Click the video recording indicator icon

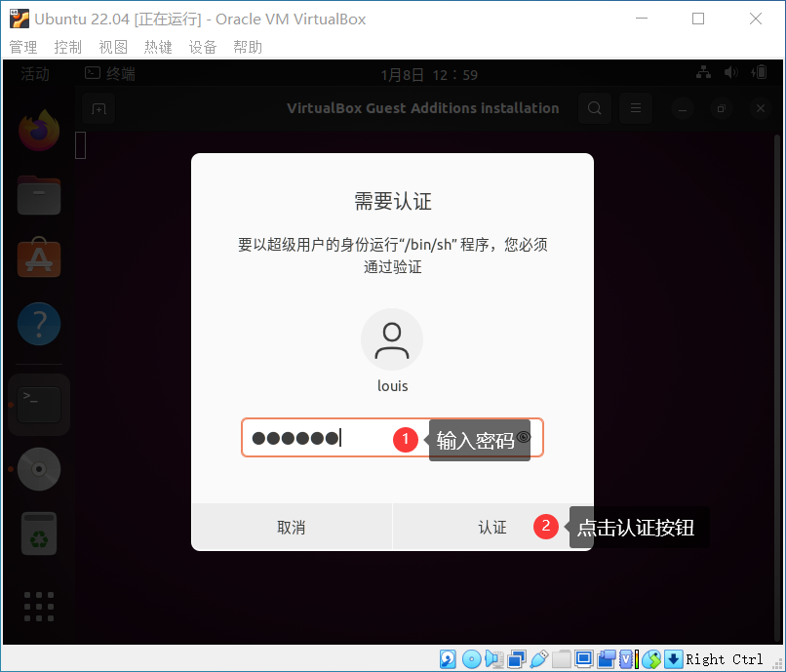point(608,658)
